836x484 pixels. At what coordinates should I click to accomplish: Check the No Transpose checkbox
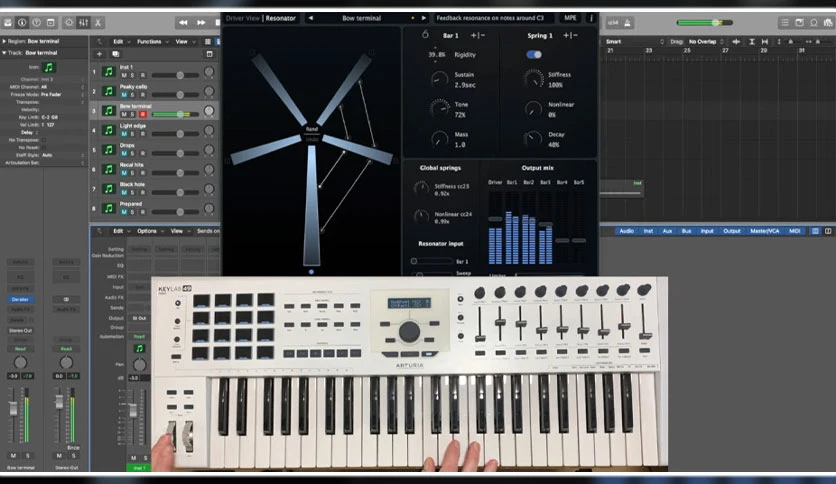44,140
